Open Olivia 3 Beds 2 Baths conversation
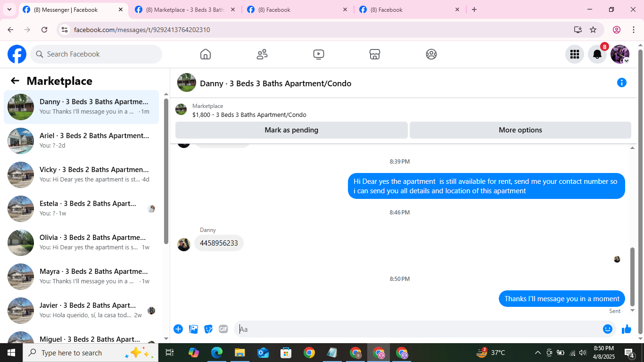The image size is (644, 362). pyautogui.click(x=81, y=243)
